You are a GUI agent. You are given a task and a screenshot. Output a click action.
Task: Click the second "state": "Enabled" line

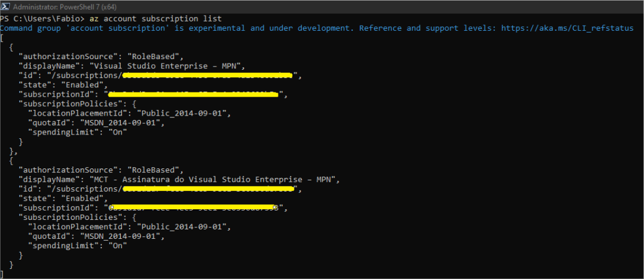[63, 198]
